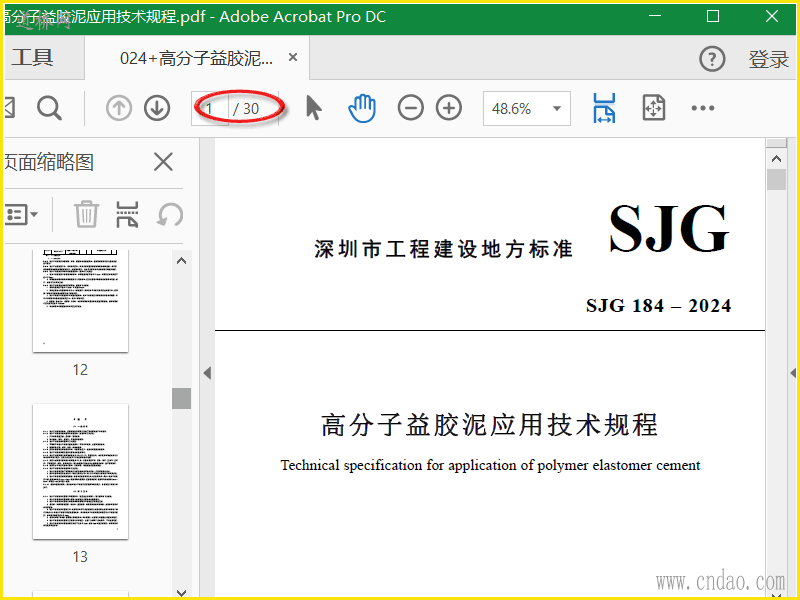
Task: Click the standard number SJG 184 – 2024
Action: click(x=658, y=306)
